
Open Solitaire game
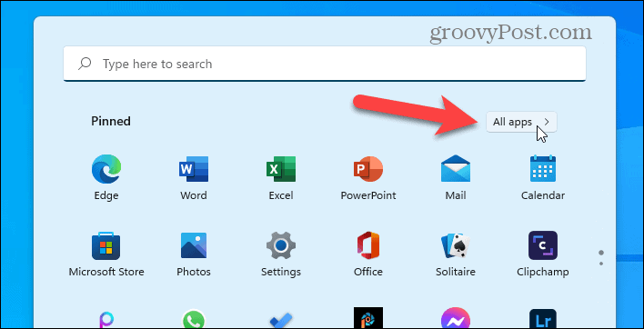456,245
